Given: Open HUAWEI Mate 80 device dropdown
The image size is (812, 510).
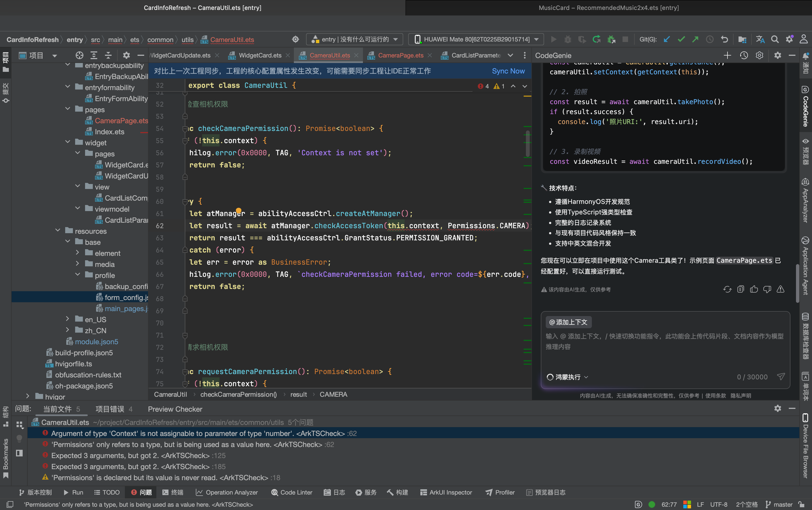Looking at the screenshot, I should [476, 40].
